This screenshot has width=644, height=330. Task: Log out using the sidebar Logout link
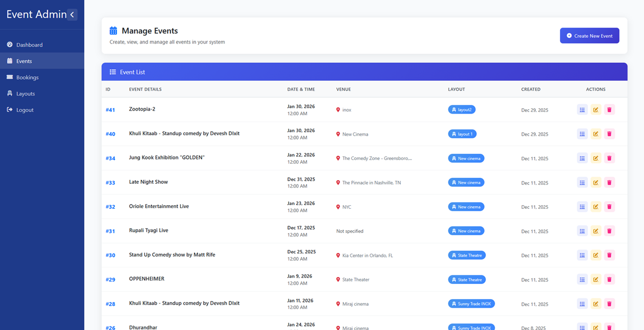click(x=25, y=110)
